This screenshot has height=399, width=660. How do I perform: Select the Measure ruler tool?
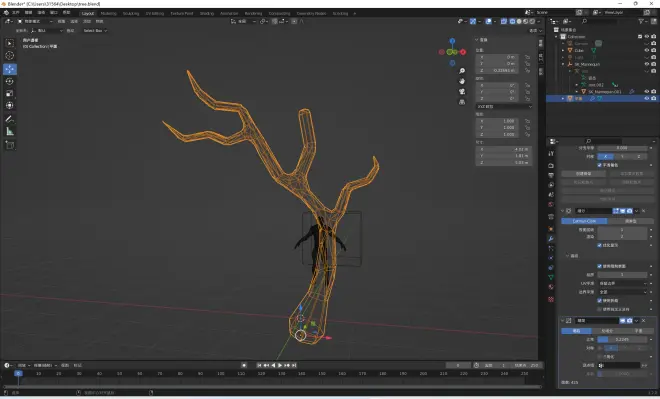tap(10, 132)
